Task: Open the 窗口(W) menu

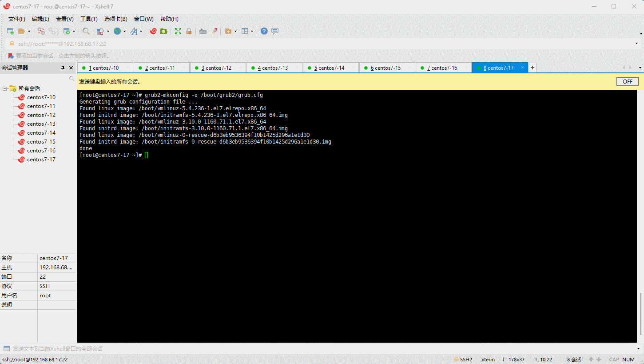Action: 144,19
